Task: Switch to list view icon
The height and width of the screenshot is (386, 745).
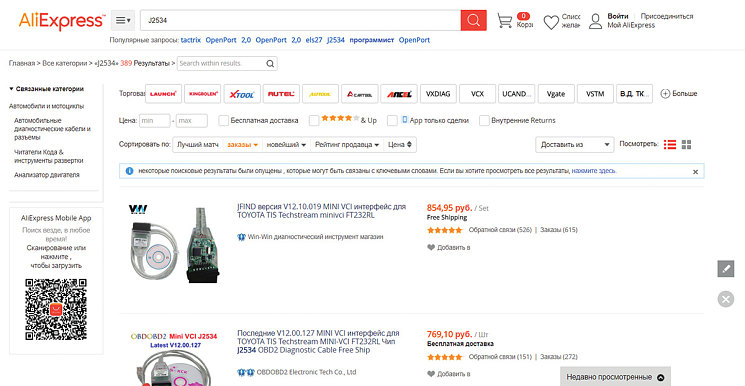Action: point(670,145)
